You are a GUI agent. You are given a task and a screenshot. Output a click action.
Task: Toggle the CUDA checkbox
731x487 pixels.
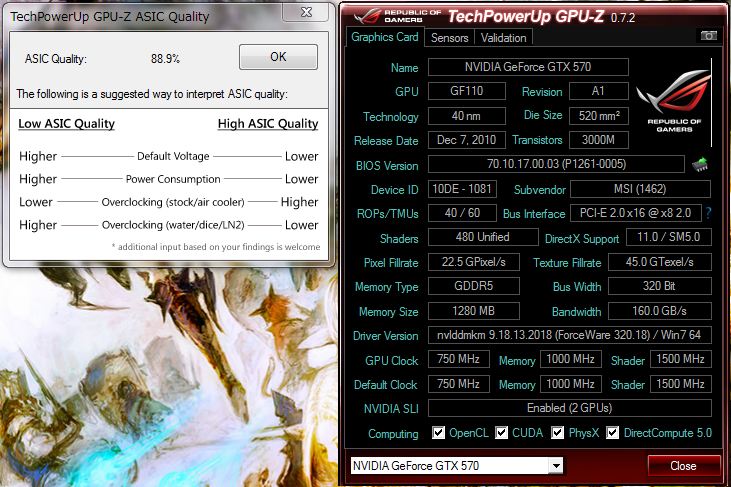click(x=501, y=433)
